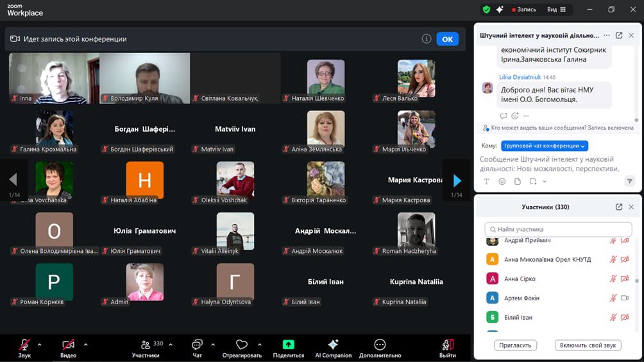
Task: Toggle the Чат panel in toolbar
Action: [197, 345]
